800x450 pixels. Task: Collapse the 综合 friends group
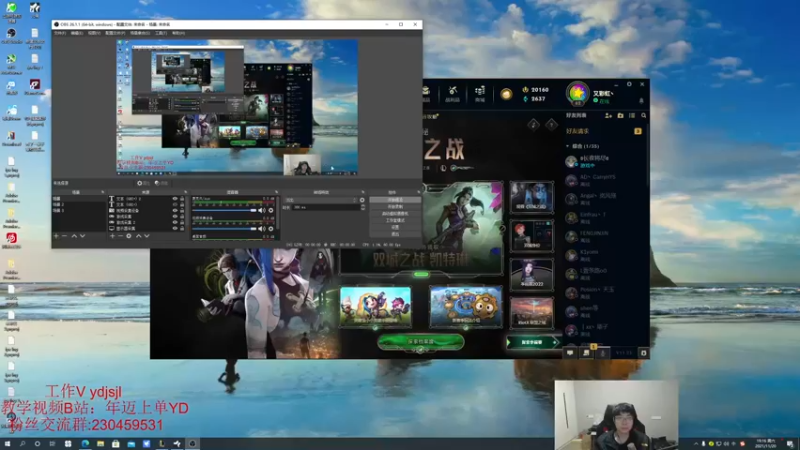(568, 146)
